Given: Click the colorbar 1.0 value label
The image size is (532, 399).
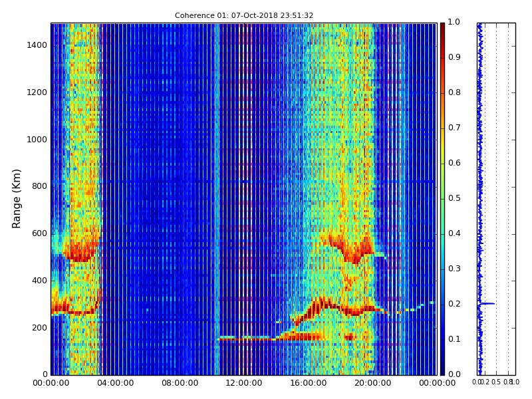Looking at the screenshot, I should tap(454, 22).
